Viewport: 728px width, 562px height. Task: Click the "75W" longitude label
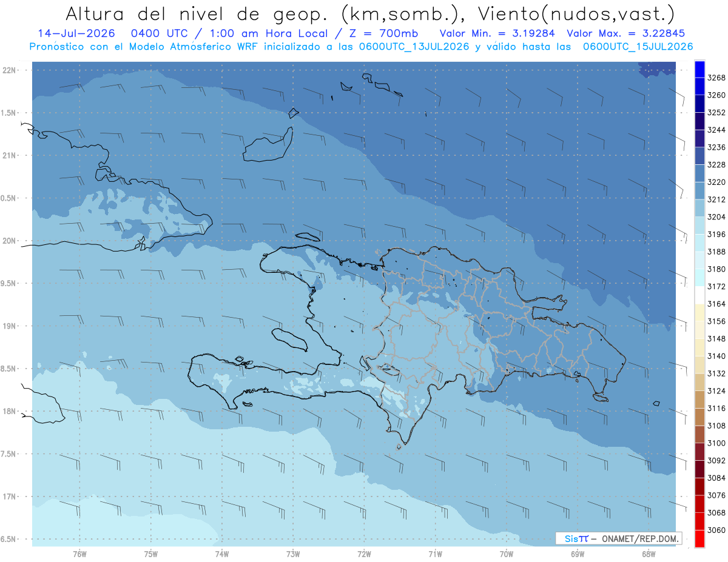pos(150,554)
